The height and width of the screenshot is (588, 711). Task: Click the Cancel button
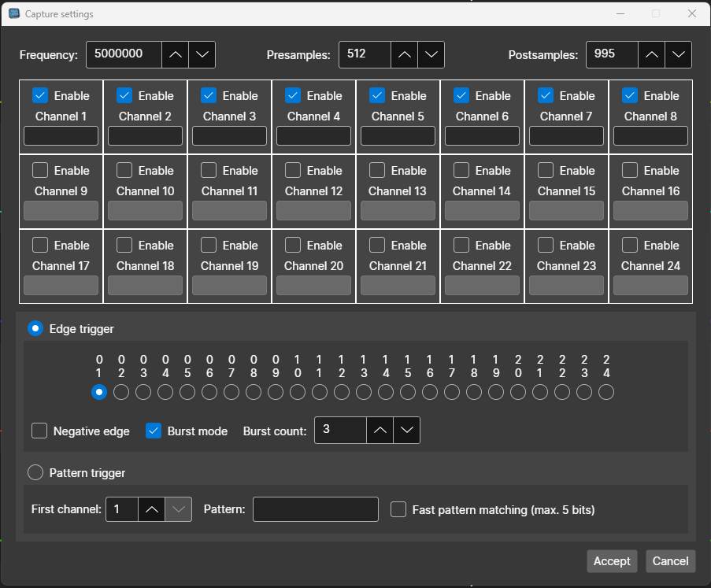click(671, 561)
